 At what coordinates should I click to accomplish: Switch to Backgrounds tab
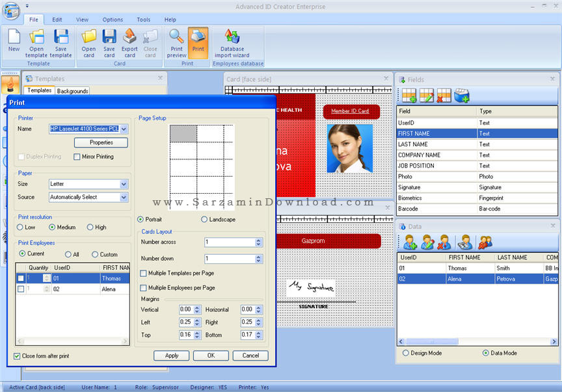click(x=72, y=91)
